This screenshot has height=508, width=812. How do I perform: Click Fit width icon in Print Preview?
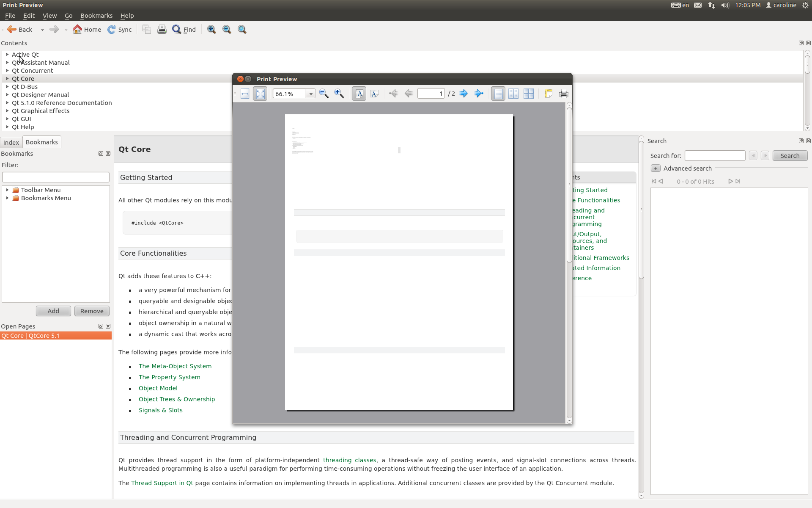(x=245, y=94)
